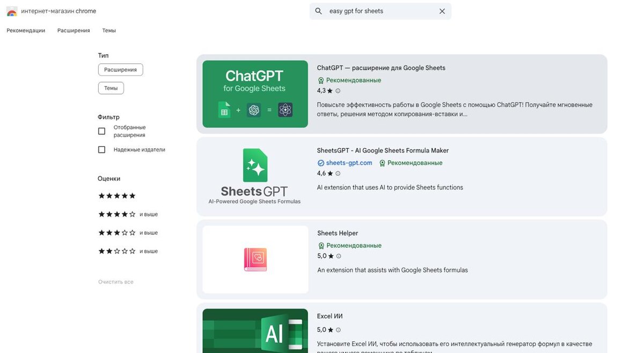Open the Расширения top navigation tab
Screen dimensions: 644x353
click(x=74, y=31)
